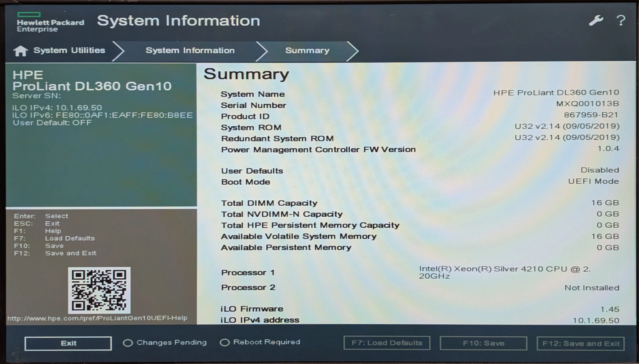
Task: Click the Enter: Select key hint
Action: (x=41, y=216)
